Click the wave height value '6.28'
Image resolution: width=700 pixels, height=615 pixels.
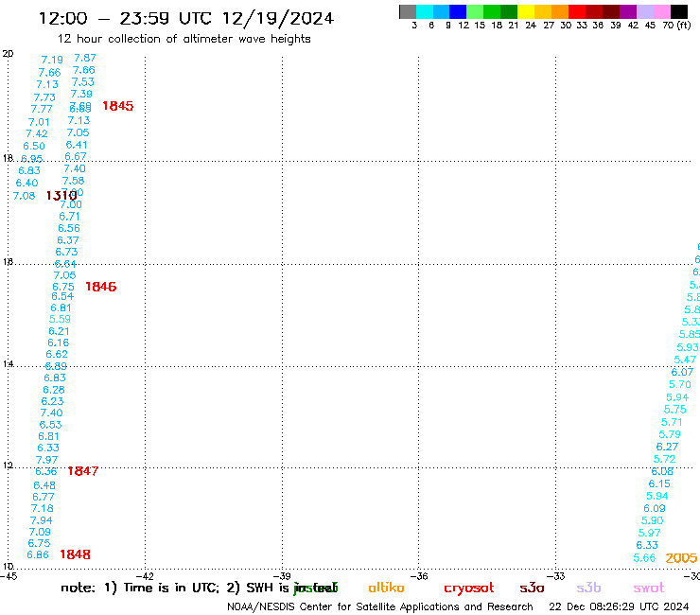pos(54,390)
